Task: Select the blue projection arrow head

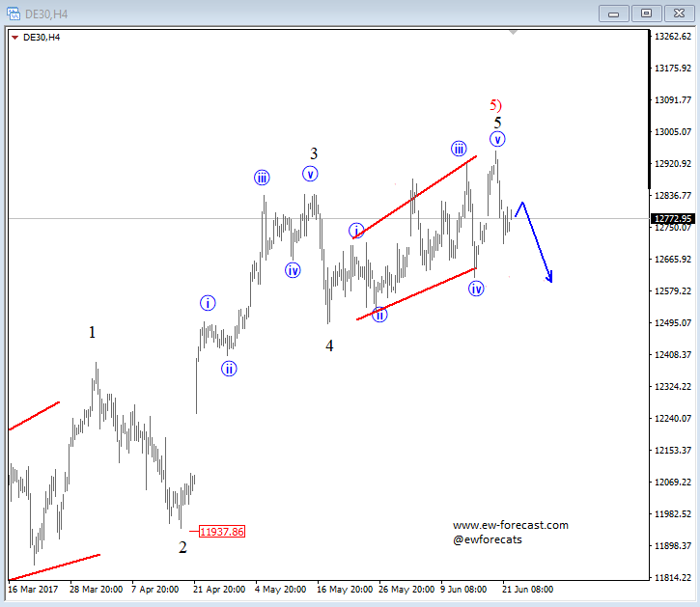Action: [x=549, y=277]
